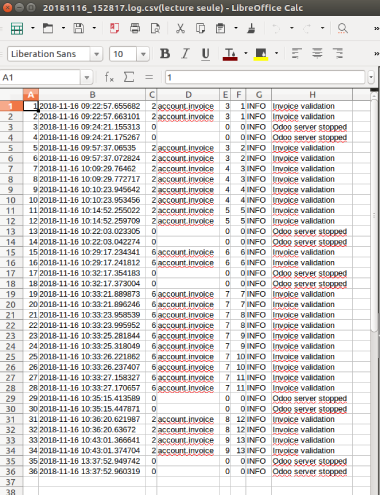380x495 pixels.
Task: Open the Function Wizard fx icon
Action: tap(109, 77)
